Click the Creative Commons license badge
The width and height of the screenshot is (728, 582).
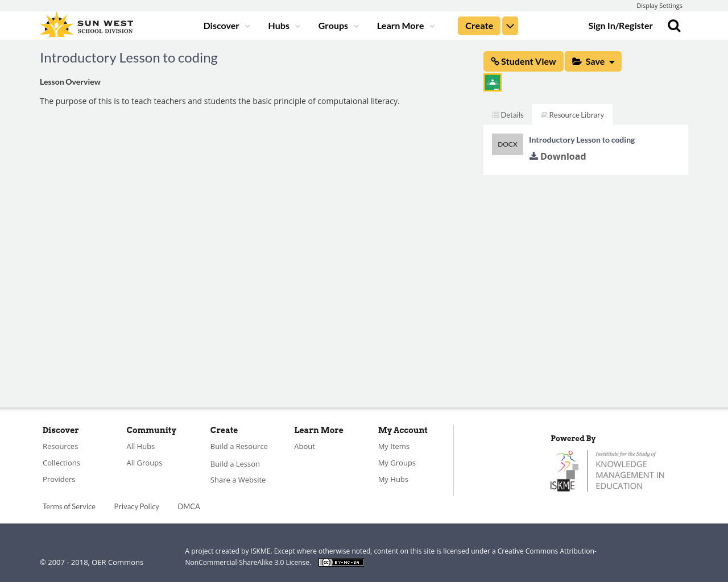[341, 562]
